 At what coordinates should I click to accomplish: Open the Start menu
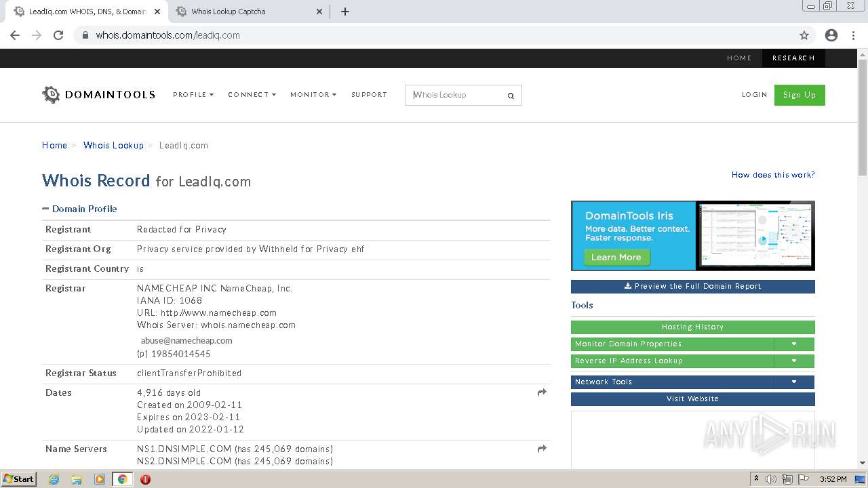(18, 479)
